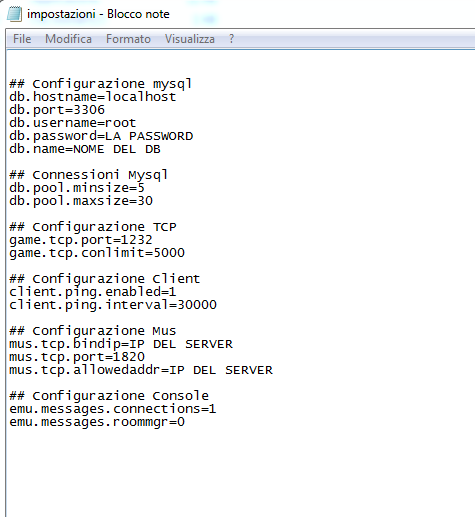This screenshot has width=475, height=517.
Task: Click on the db.password=LA PASSWORD text
Action: (101, 136)
